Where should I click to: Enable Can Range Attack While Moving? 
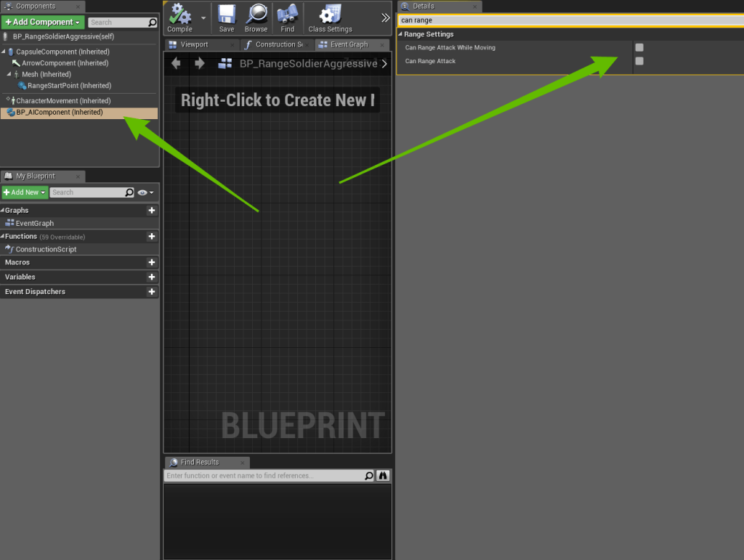click(x=639, y=47)
